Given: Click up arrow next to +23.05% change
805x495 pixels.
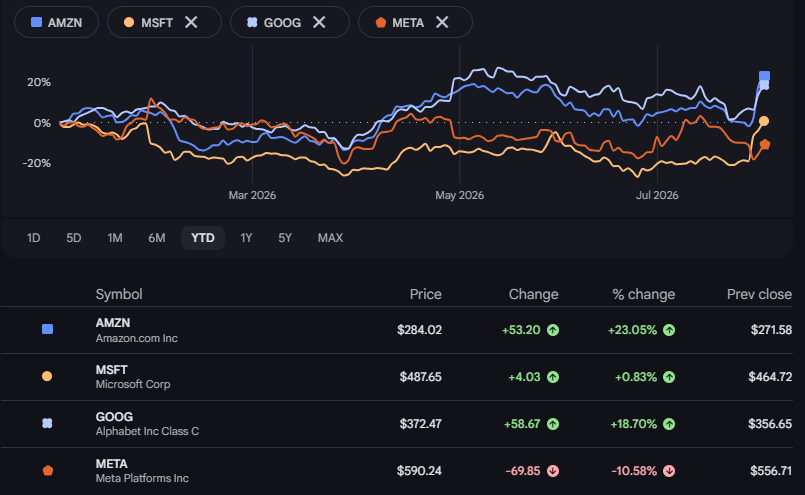Looking at the screenshot, I should (669, 330).
